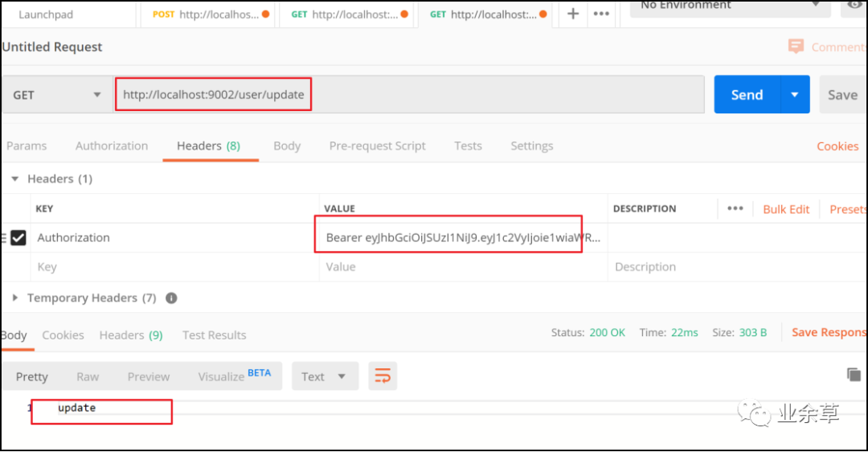Open the GET method dropdown
Screen dimensions: 868x452
(58, 95)
